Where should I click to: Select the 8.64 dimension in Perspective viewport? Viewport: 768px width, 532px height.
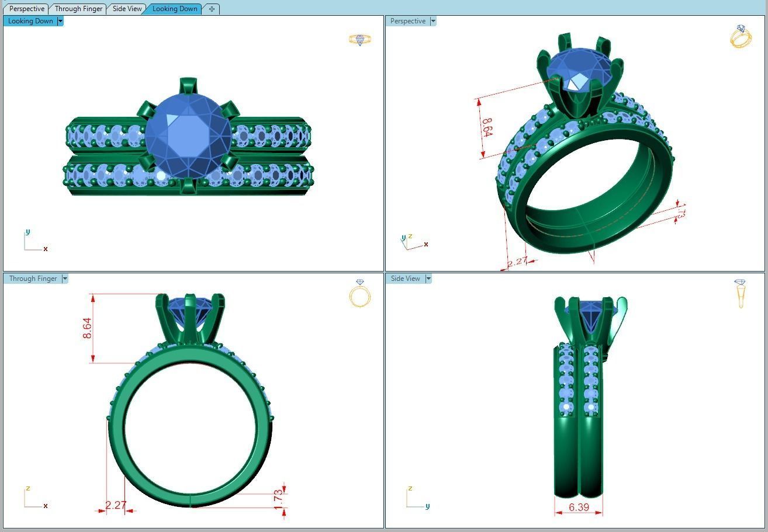tap(487, 128)
